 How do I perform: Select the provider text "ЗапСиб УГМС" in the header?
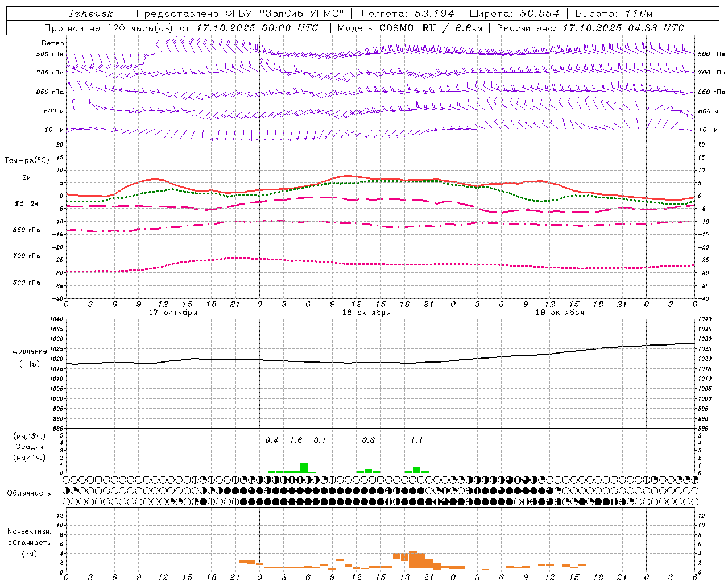(x=301, y=14)
